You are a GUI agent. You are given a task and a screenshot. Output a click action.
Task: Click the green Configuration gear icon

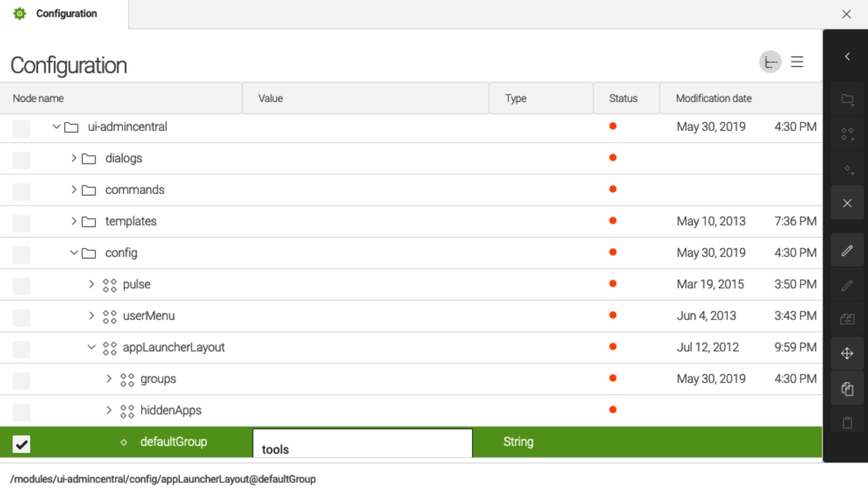pos(20,14)
